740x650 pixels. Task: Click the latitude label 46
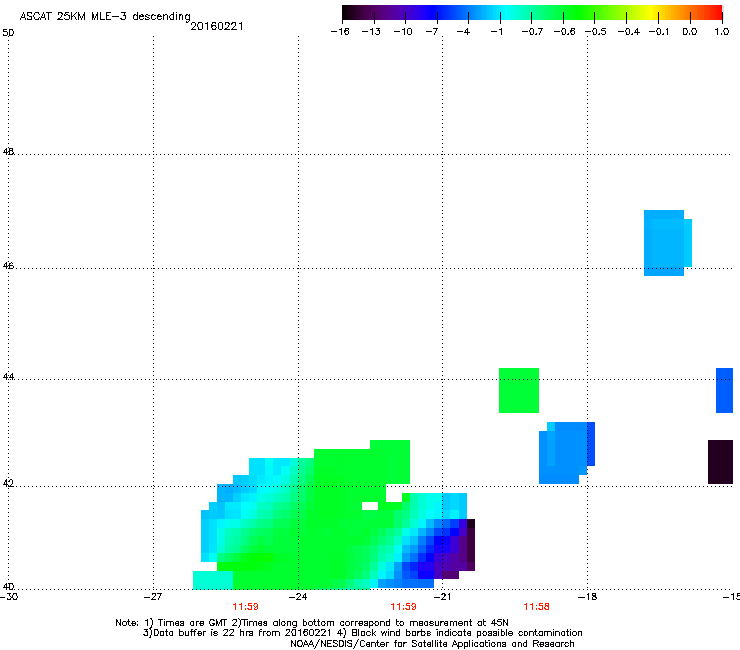click(x=8, y=266)
